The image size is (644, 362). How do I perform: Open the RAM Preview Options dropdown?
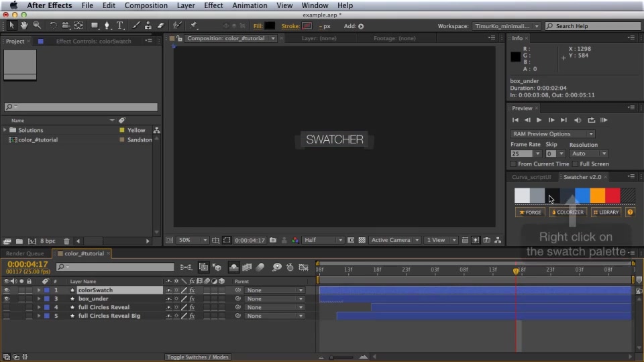552,134
